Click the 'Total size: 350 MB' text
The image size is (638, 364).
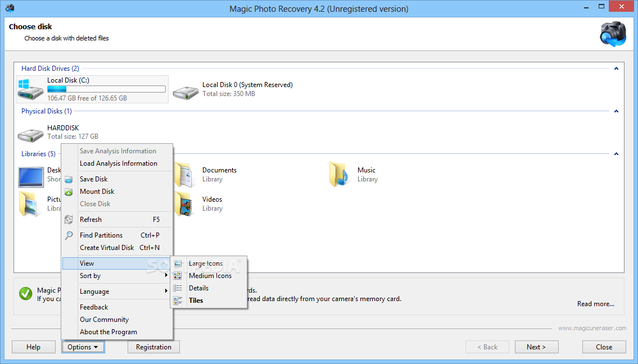tap(229, 94)
